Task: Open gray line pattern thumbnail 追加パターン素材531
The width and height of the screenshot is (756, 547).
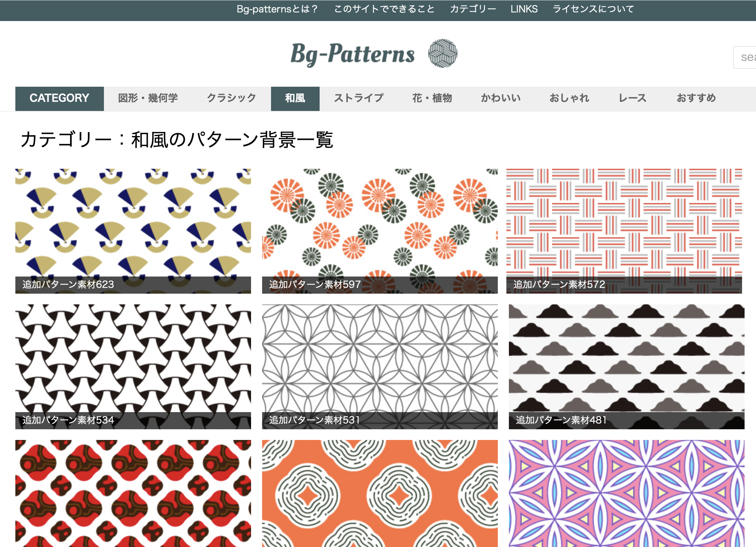Action: point(380,367)
